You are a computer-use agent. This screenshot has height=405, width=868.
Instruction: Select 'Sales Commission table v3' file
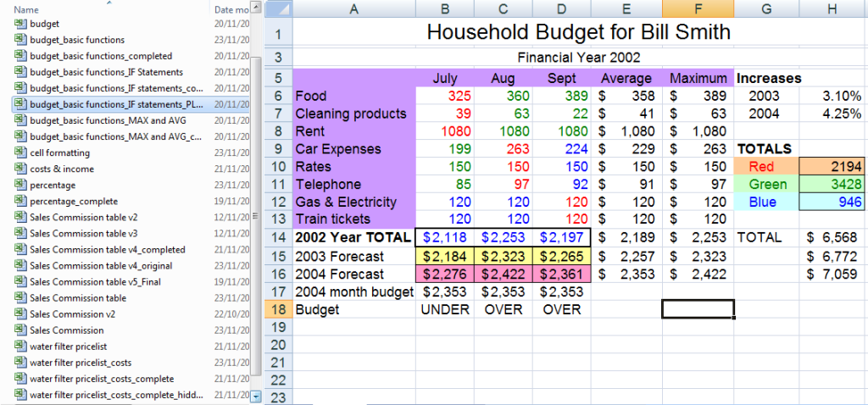point(84,234)
